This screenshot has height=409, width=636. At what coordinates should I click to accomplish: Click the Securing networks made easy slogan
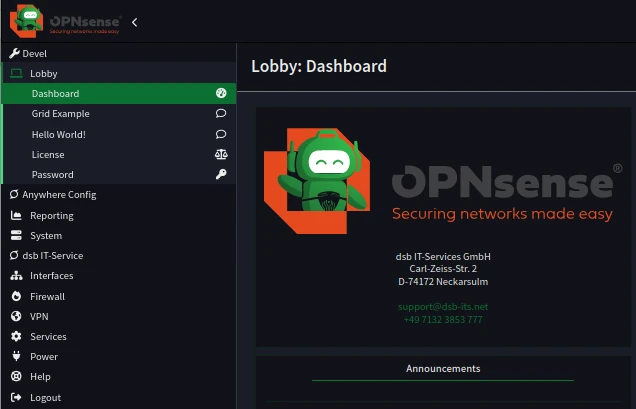pos(502,214)
